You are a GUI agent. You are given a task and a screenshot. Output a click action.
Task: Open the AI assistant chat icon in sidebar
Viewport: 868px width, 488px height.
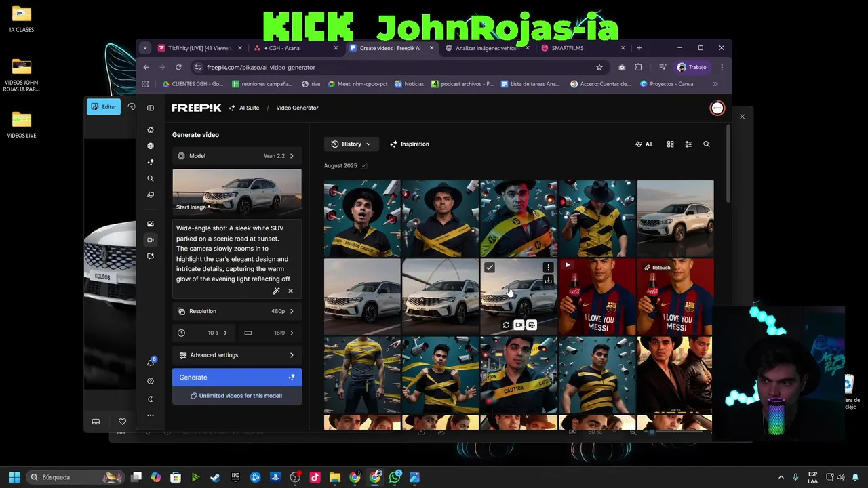pos(151,256)
